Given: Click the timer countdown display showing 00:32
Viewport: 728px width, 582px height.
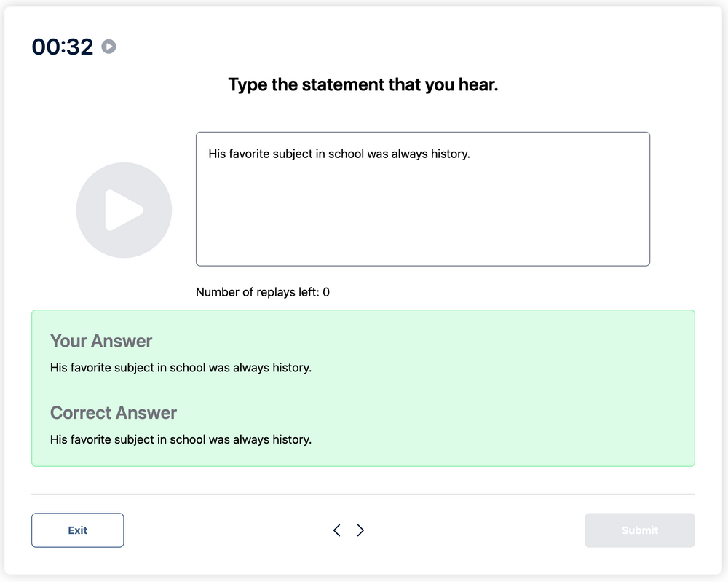Looking at the screenshot, I should 61,46.
